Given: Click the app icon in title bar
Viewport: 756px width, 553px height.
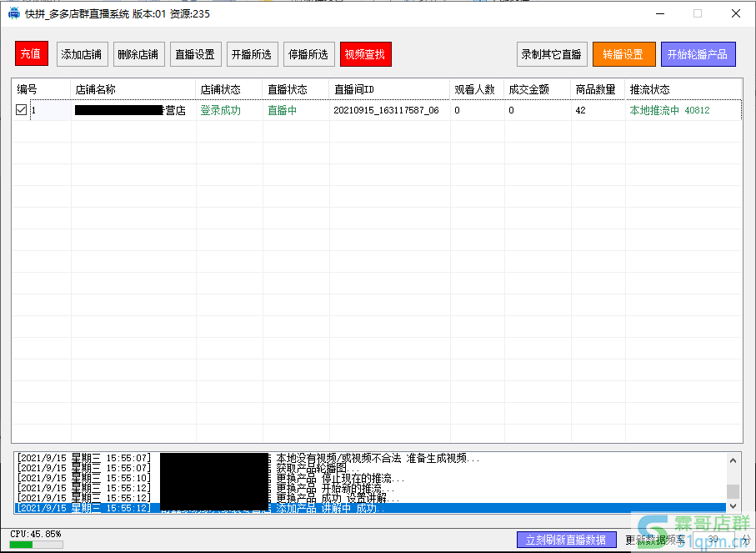Looking at the screenshot, I should coord(13,13).
